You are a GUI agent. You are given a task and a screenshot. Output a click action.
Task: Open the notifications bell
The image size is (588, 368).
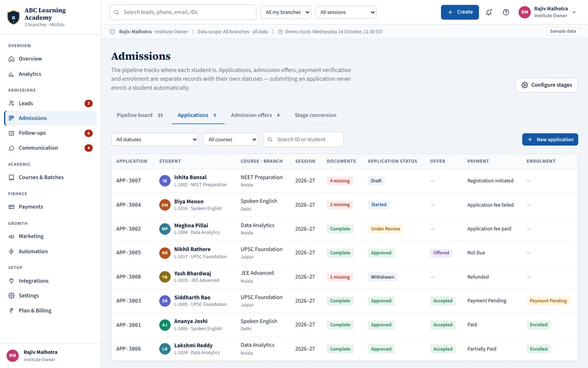(489, 12)
